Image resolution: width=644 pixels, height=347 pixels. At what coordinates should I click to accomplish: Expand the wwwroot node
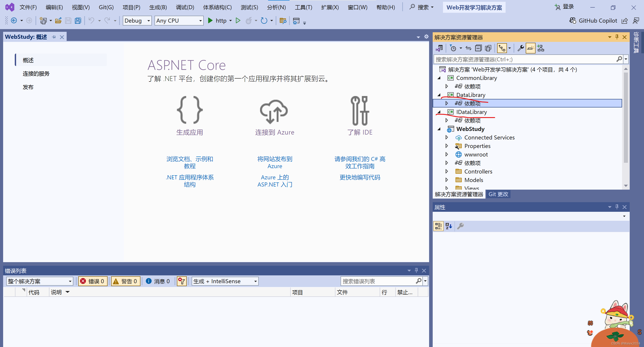pyautogui.click(x=447, y=154)
